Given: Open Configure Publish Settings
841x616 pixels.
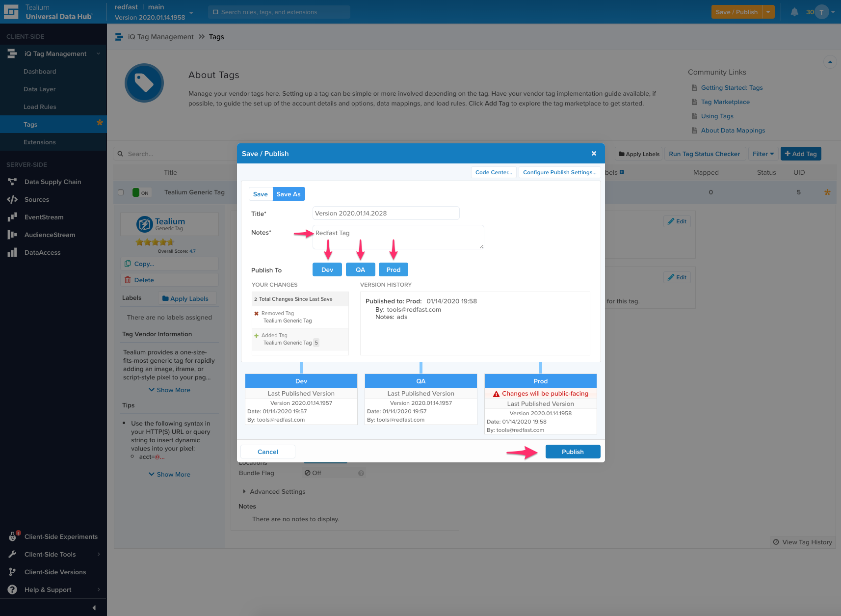Looking at the screenshot, I should click(x=560, y=172).
